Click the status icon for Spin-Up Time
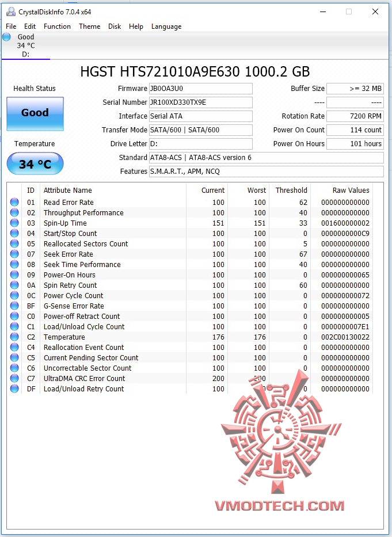Image resolution: width=392 pixels, height=537 pixels. coord(14,223)
